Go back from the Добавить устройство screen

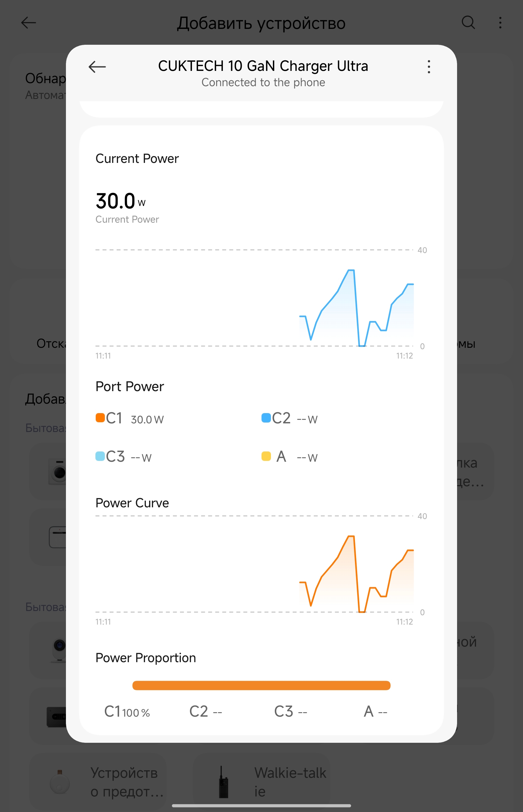tap(29, 23)
